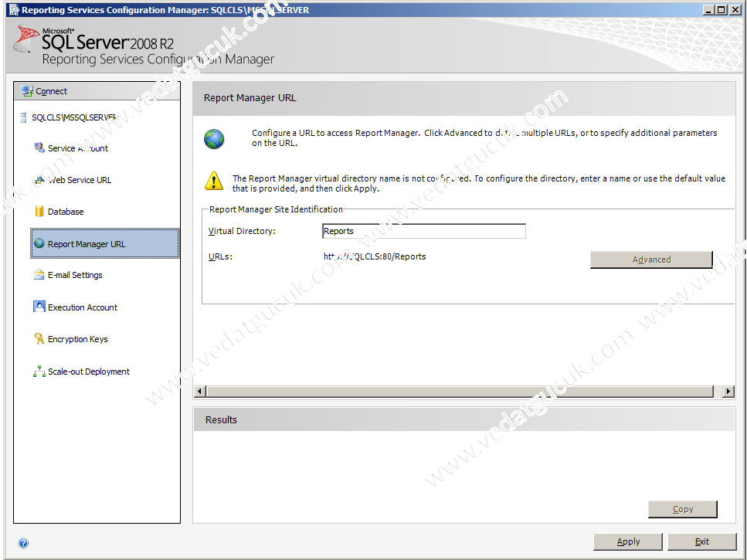Open E-mail Settings page

coord(75,275)
